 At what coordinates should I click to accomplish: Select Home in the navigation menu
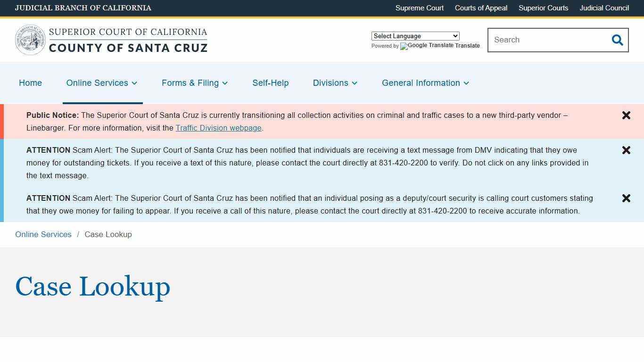(x=30, y=83)
